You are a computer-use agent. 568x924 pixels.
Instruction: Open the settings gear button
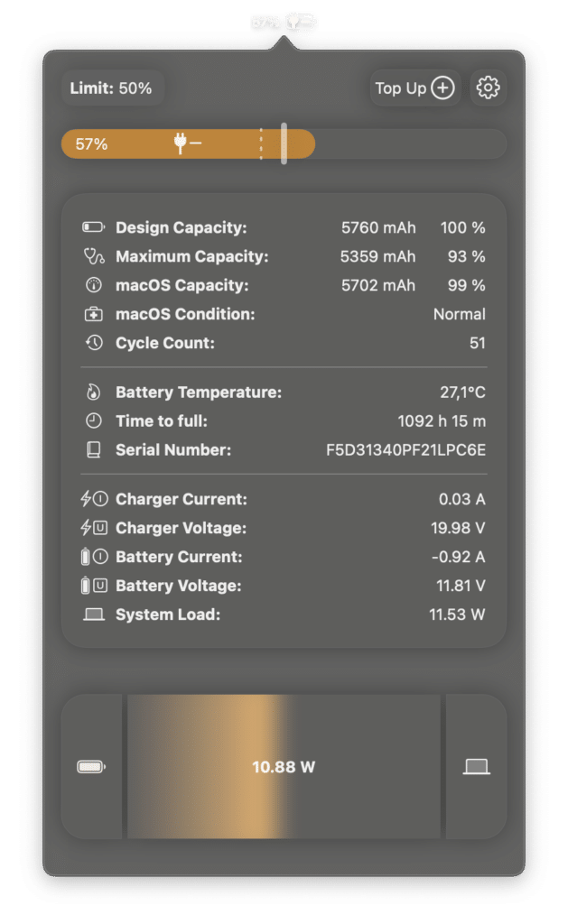[x=489, y=88]
